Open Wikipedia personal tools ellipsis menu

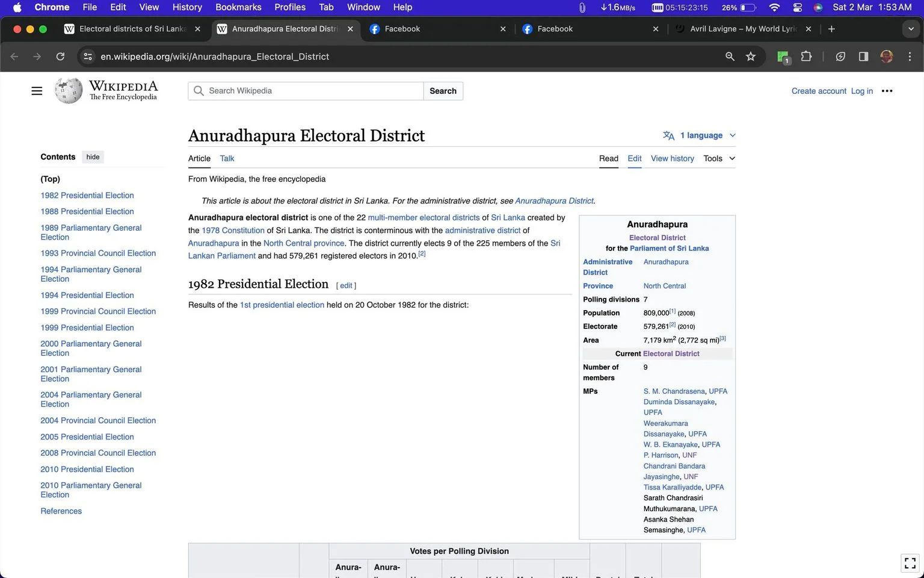click(887, 91)
